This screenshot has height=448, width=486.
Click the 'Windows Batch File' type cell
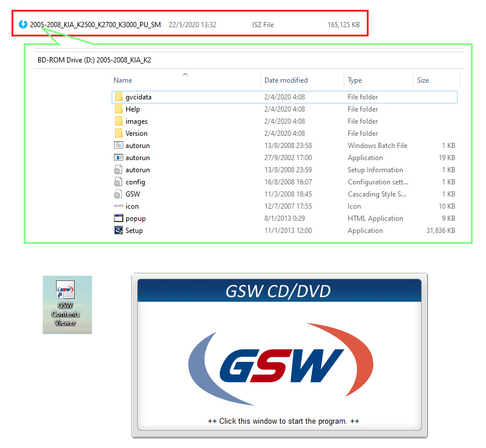377,146
